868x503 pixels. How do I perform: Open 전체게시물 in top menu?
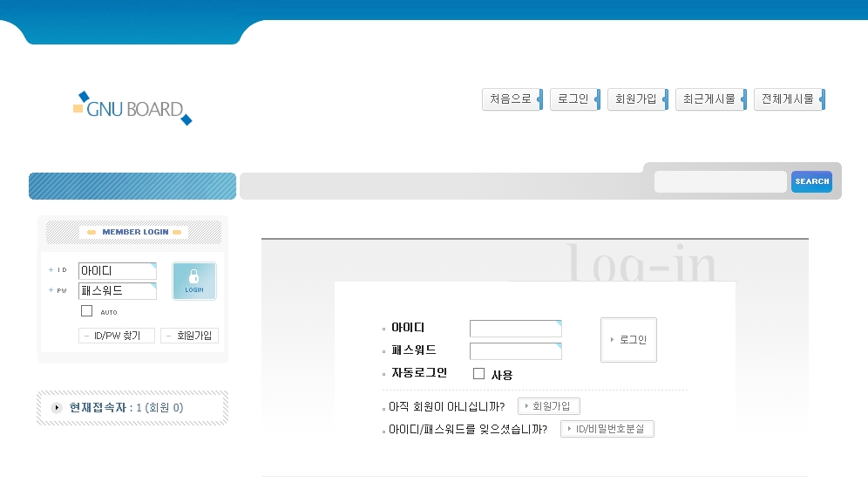click(x=788, y=99)
